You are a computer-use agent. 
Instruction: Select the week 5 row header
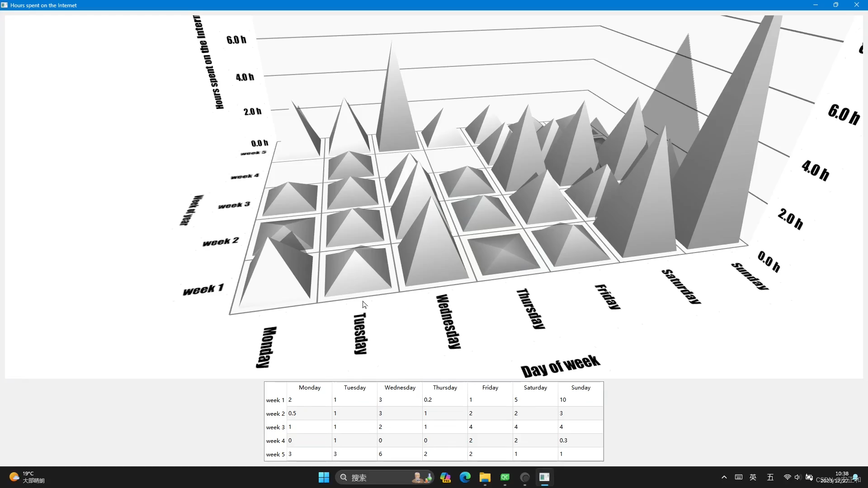275,454
